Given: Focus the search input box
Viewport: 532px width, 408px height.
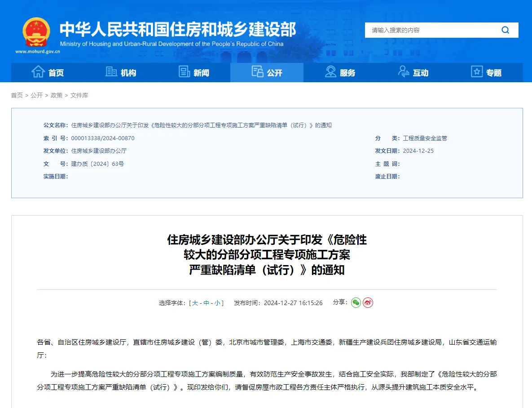Looking at the screenshot, I should pos(431,30).
